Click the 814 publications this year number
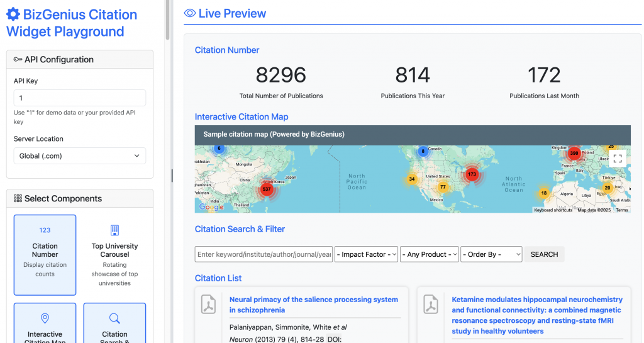The width and height of the screenshot is (644, 343). 413,75
